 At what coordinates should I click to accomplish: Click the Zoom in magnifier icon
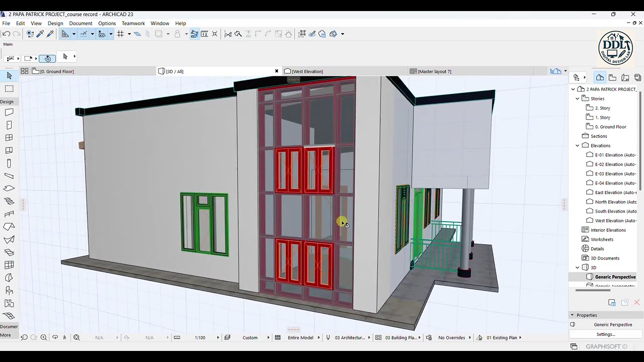44,337
